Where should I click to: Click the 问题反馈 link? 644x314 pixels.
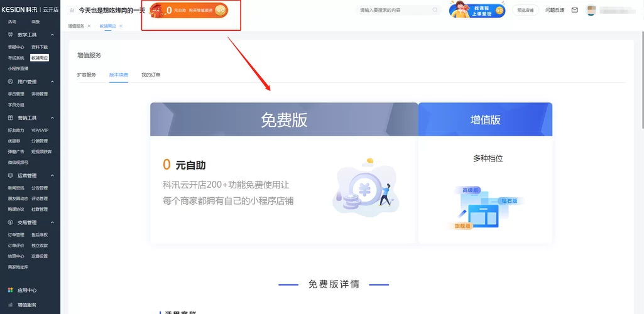(554, 10)
